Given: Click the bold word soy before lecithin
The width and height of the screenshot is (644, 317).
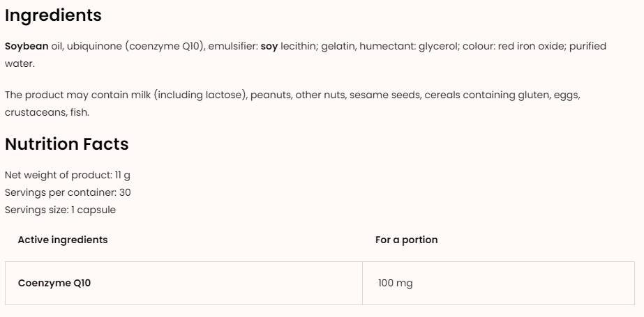Looking at the screenshot, I should click(x=269, y=46).
